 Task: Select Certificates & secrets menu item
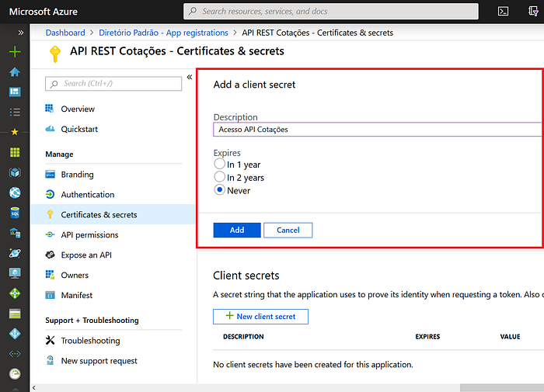click(x=113, y=214)
